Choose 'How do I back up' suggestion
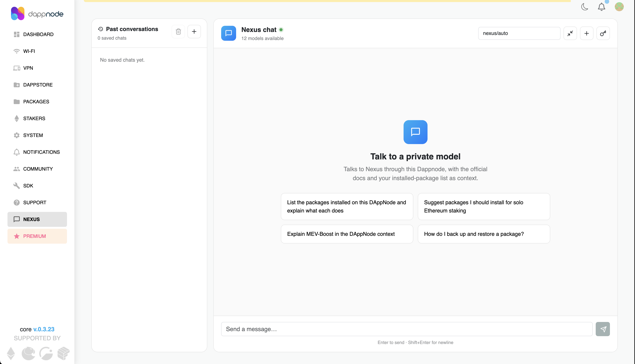635x364 pixels. tap(484, 234)
